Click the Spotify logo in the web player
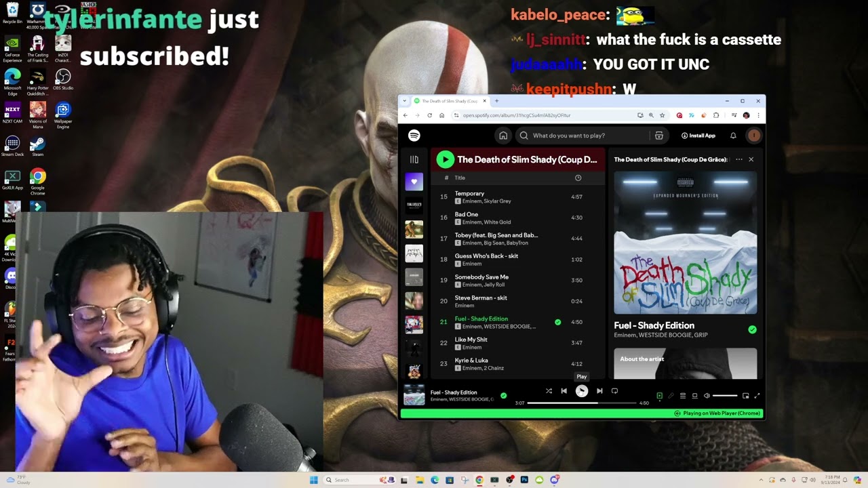 (414, 136)
